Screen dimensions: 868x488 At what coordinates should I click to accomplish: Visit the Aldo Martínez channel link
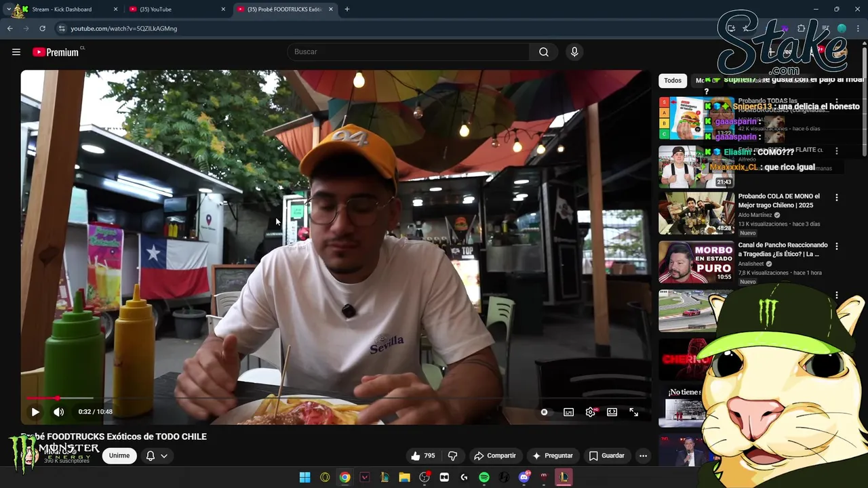tap(755, 215)
